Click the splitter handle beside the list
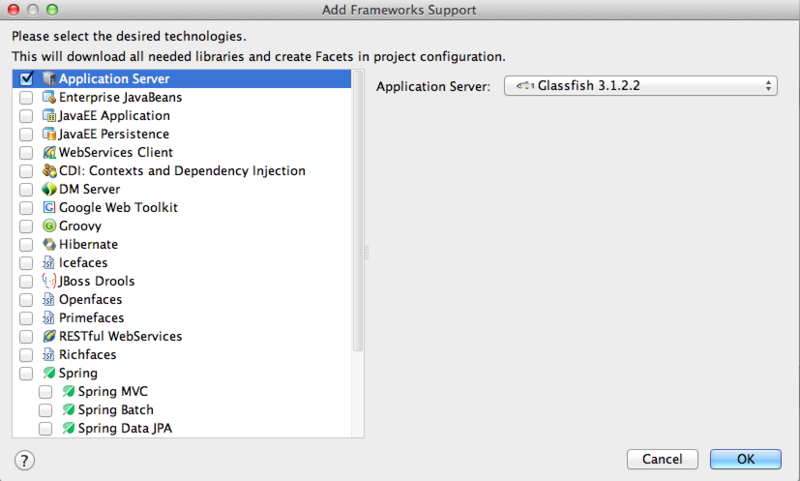 (x=367, y=252)
